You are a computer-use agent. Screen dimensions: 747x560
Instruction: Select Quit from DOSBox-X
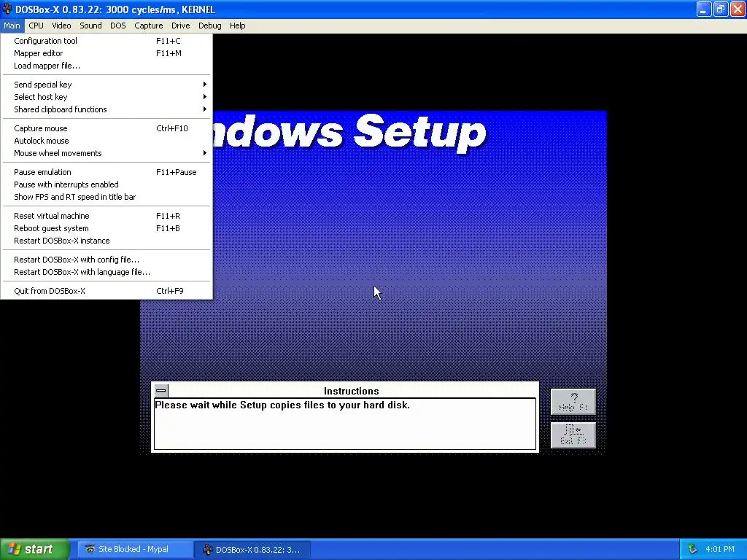tap(107, 291)
